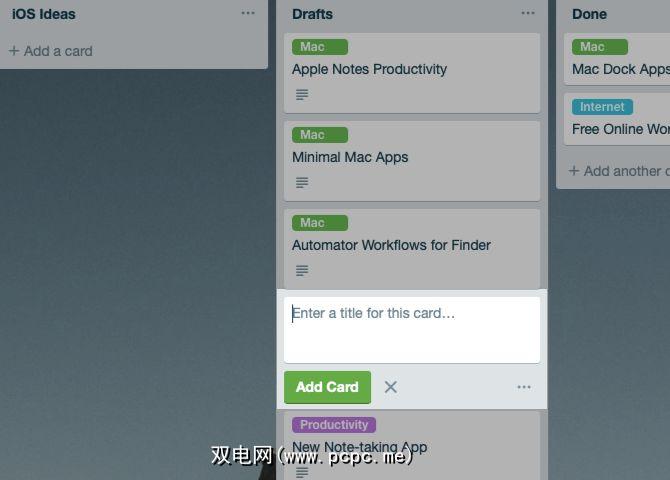This screenshot has height=480, width=670.
Task: Click Add another card in Done list
Action: pyautogui.click(x=619, y=171)
